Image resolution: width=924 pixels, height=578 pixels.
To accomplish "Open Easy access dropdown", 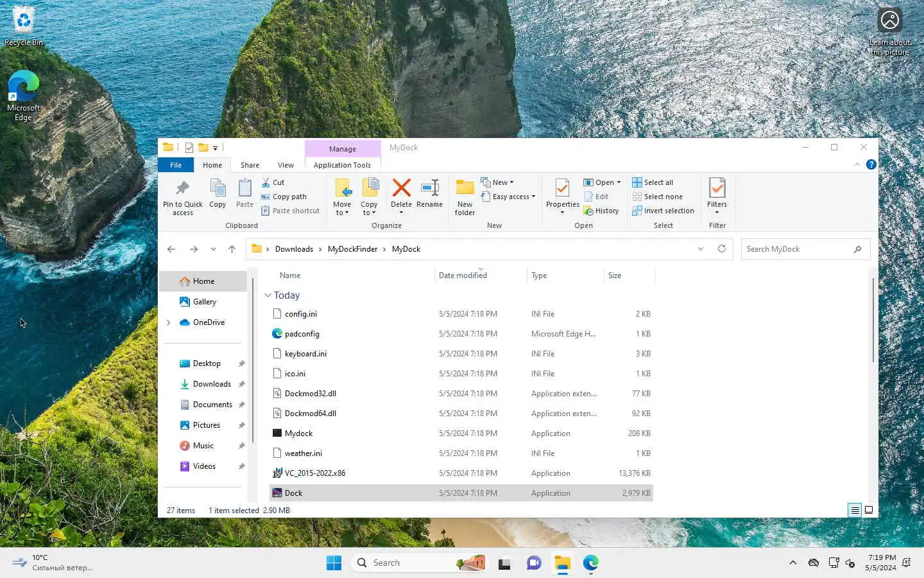I will click(x=508, y=197).
